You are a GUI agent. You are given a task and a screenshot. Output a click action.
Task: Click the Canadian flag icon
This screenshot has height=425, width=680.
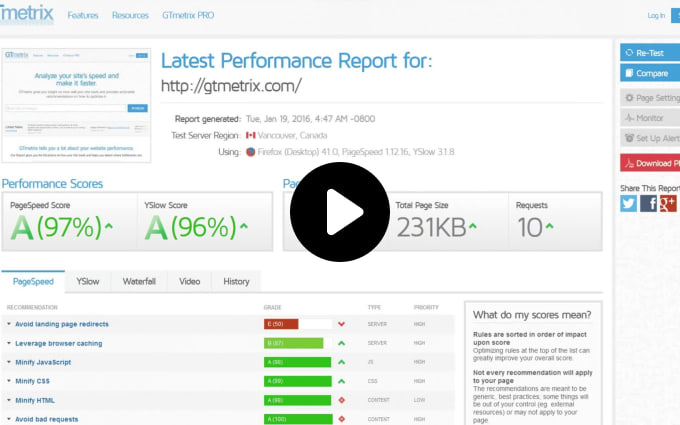click(251, 135)
